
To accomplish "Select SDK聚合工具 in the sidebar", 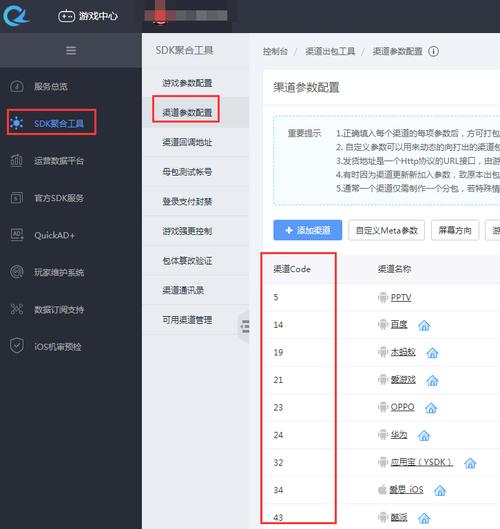I will [59, 123].
